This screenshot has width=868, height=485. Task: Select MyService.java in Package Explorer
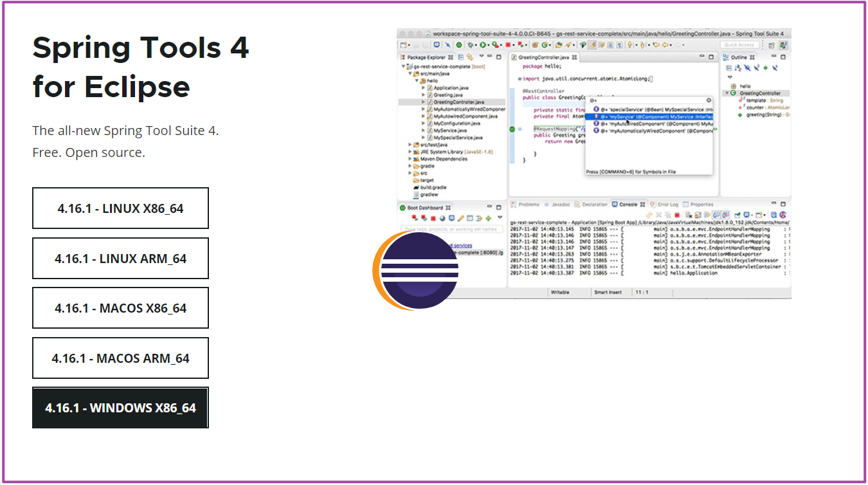449,131
